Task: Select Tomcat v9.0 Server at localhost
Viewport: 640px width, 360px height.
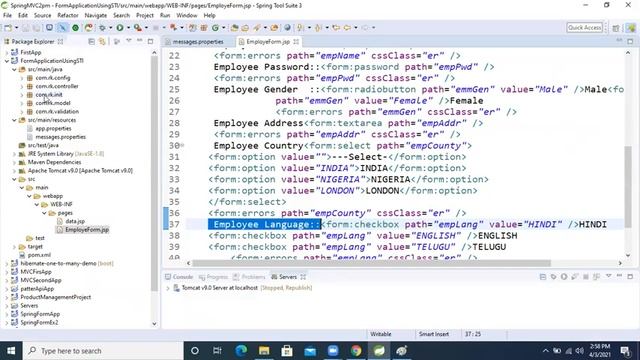Action: point(220,288)
